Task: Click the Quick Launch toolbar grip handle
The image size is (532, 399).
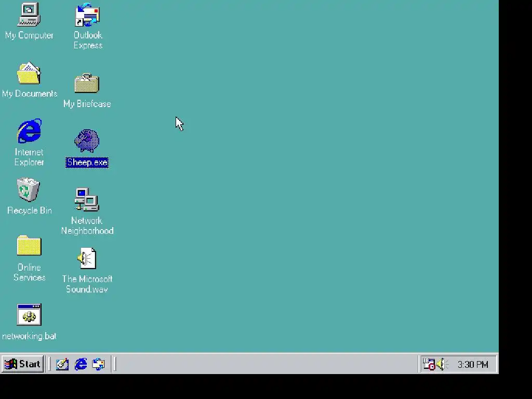Action: tap(49, 364)
